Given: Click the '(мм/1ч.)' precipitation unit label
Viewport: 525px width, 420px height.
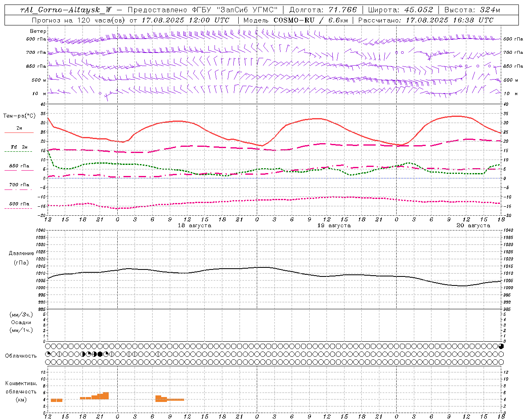Looking at the screenshot, I should (21, 330).
